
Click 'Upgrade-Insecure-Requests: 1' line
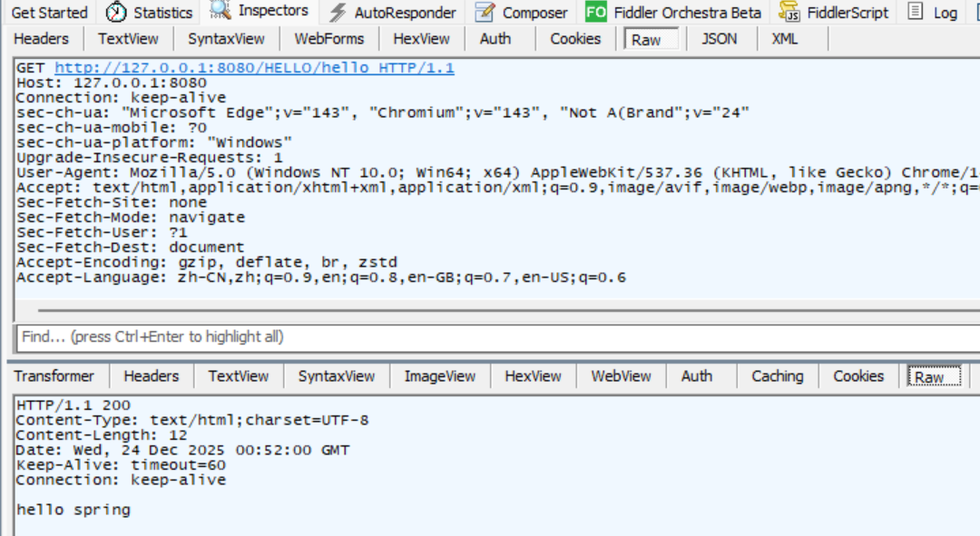(150, 158)
